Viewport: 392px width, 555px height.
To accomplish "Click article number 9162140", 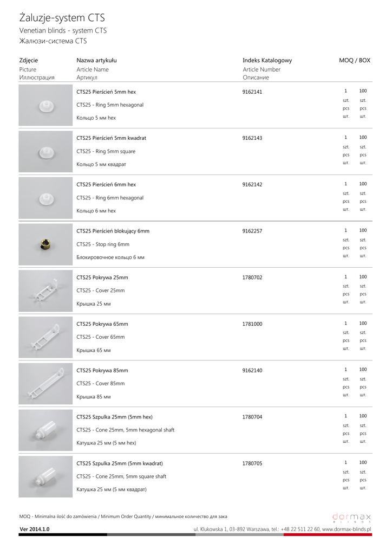I will (252, 371).
